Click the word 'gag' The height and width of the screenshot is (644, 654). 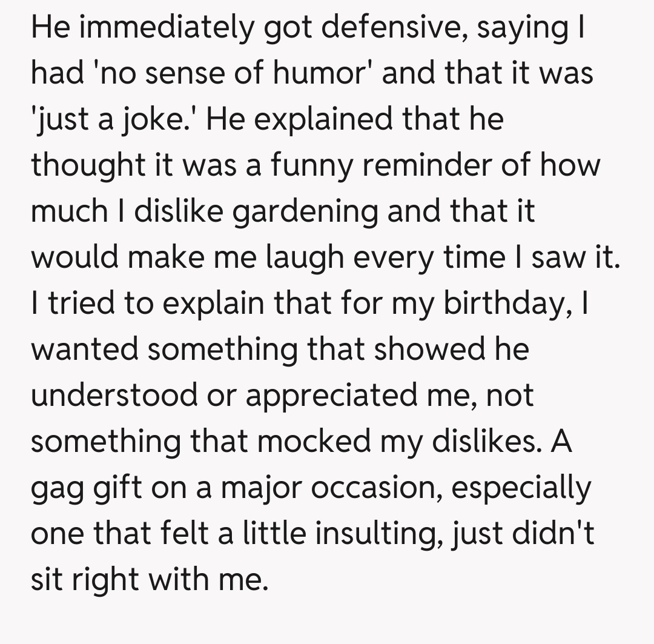61,488
